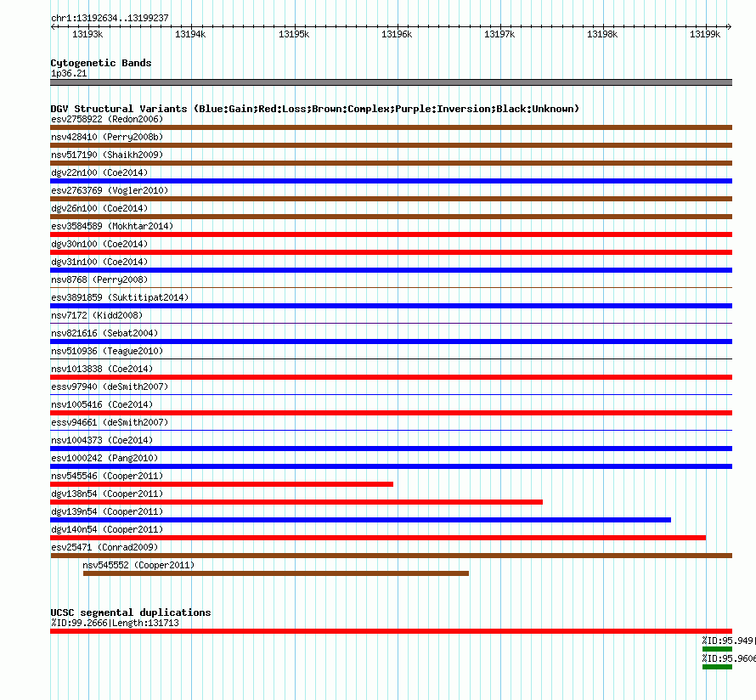The height and width of the screenshot is (700, 756).
Task: Click the thin black line of nsv510936
Action: click(x=391, y=358)
